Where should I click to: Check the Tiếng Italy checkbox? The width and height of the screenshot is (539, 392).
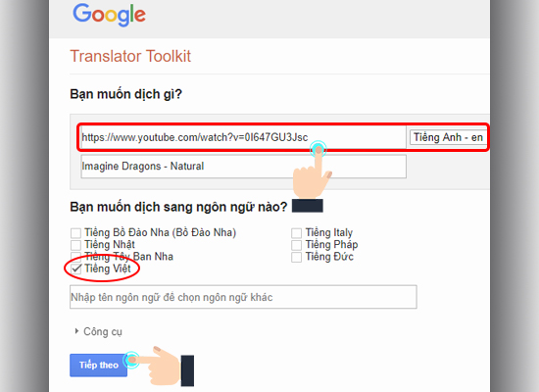coord(296,233)
